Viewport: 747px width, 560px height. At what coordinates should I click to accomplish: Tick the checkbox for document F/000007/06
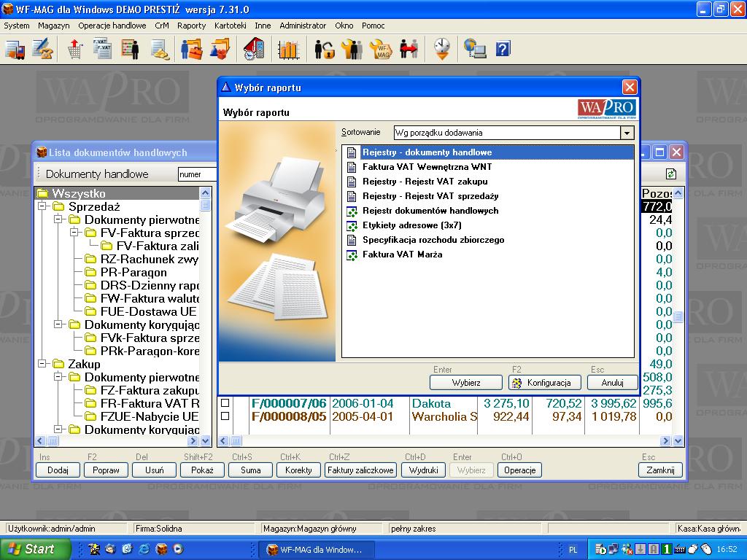tap(225, 403)
